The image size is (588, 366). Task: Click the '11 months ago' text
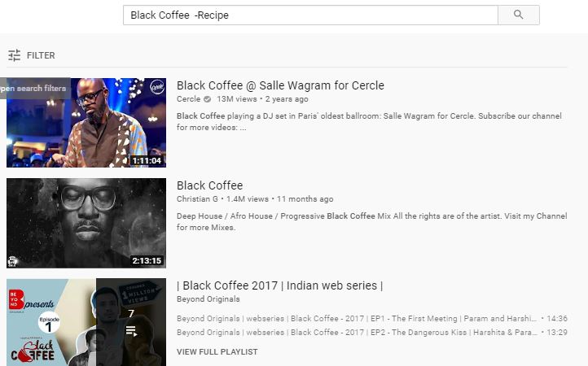[305, 199]
